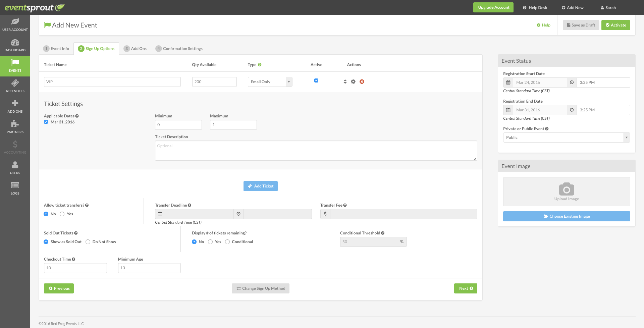The image size is (644, 328).
Task: Open Registration Start Date calendar icon
Action: 508,83
